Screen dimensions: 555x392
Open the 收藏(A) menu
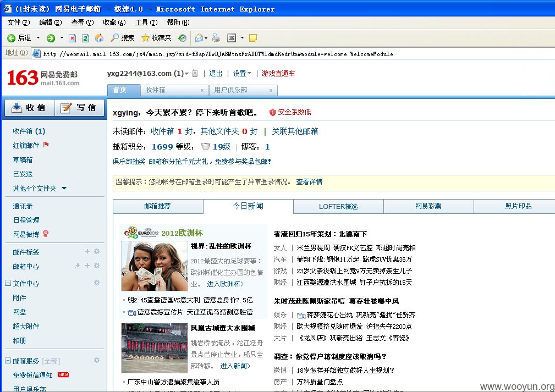(x=114, y=23)
